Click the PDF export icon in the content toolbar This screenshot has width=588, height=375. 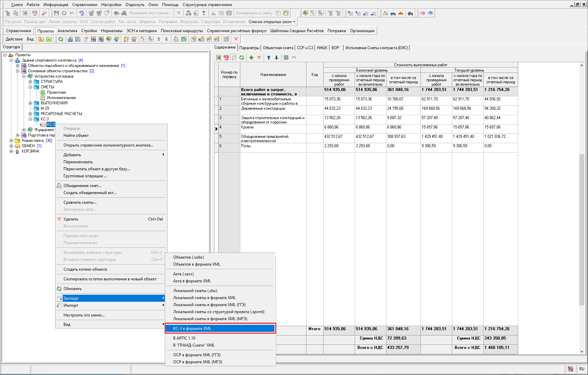click(226, 58)
